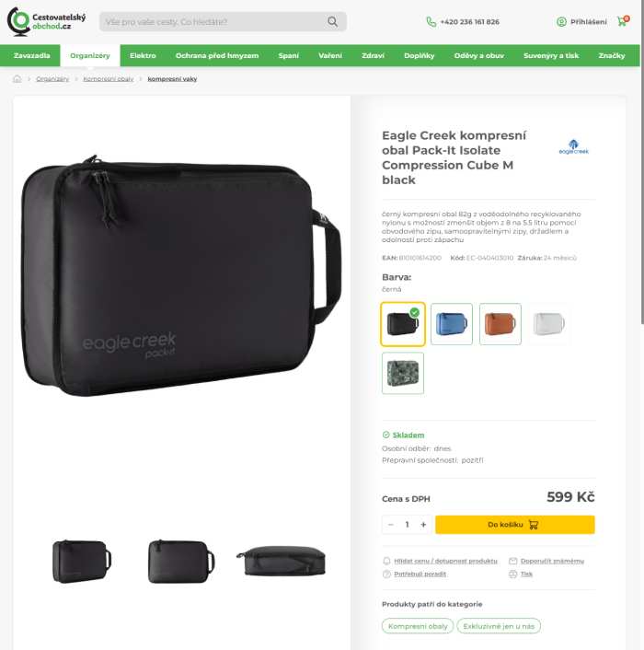Open Doporučit známému link
644x650 pixels.
pos(552,561)
